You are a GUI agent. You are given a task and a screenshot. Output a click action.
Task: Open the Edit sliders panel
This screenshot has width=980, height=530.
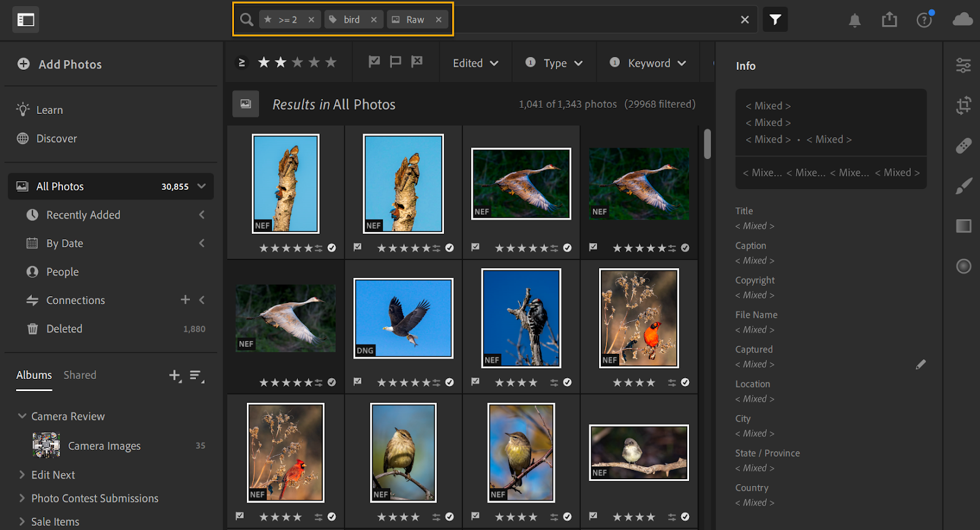tap(963, 65)
